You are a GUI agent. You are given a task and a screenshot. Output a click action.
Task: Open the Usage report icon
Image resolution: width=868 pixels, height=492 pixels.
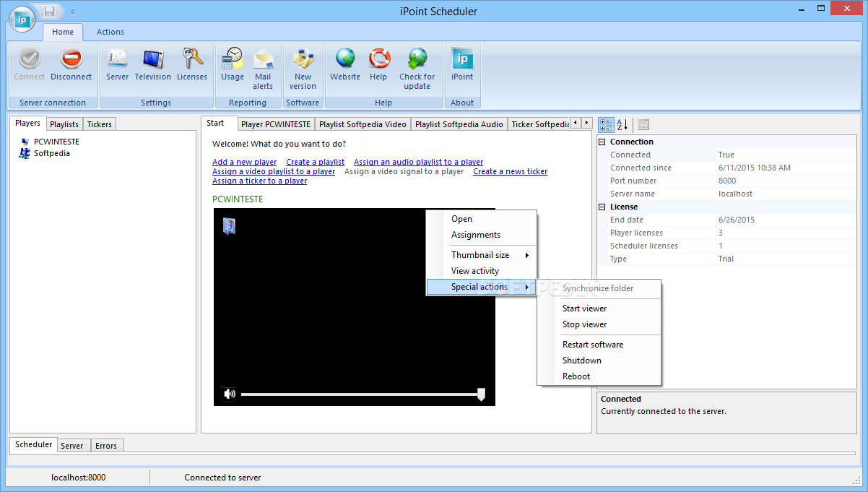pos(233,59)
